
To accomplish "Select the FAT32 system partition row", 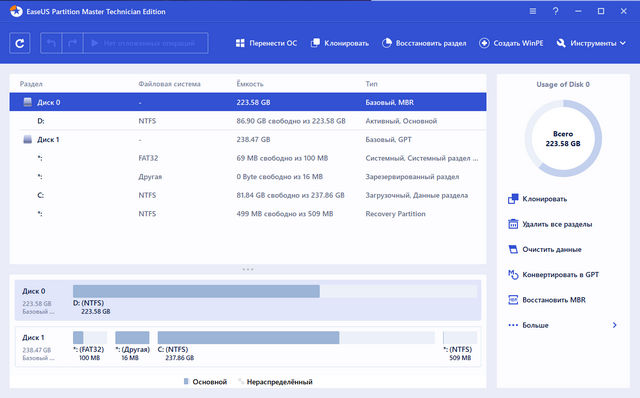I will 248,158.
